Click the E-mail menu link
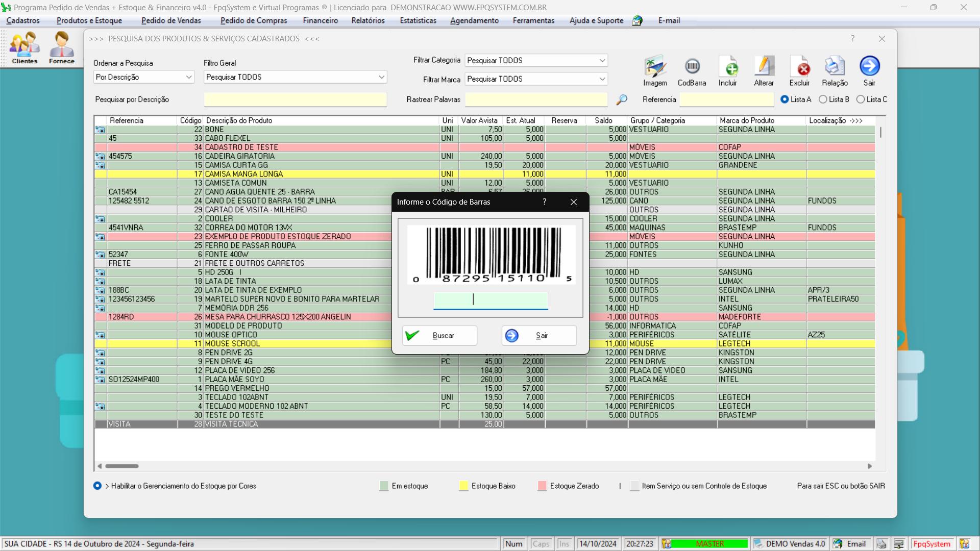Image resolution: width=980 pixels, height=551 pixels. click(x=669, y=20)
